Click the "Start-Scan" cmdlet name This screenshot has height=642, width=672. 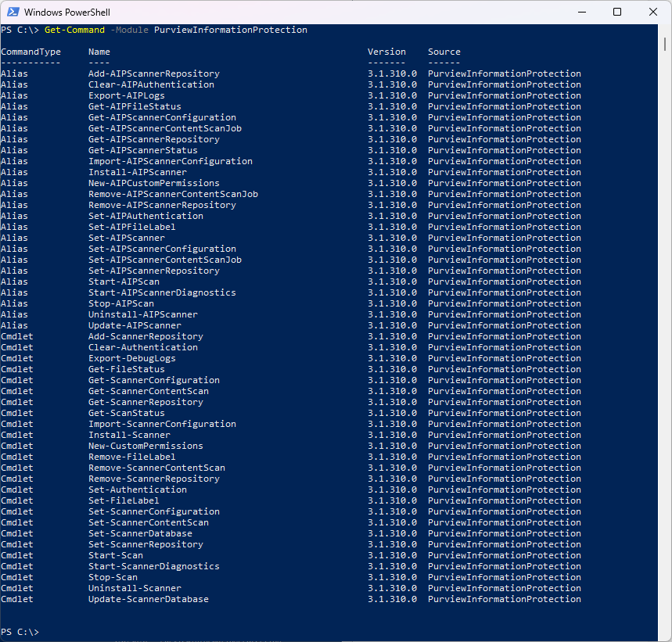(x=116, y=555)
